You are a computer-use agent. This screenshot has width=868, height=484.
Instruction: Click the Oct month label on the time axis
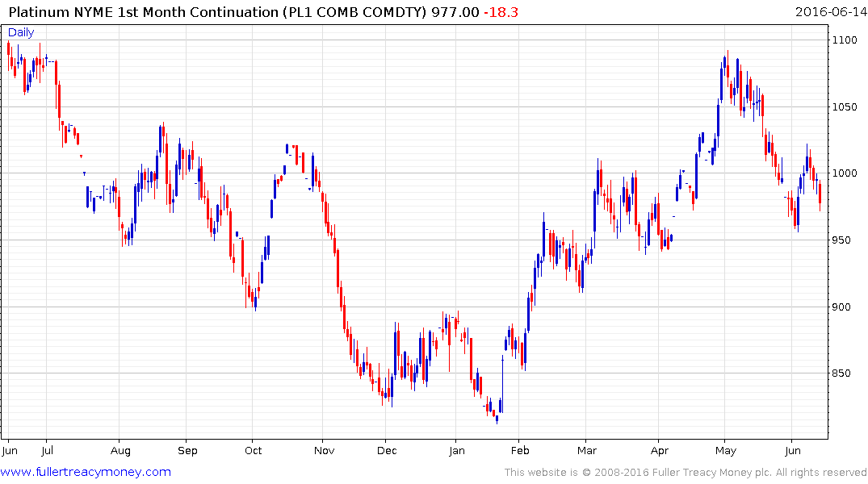tap(253, 450)
